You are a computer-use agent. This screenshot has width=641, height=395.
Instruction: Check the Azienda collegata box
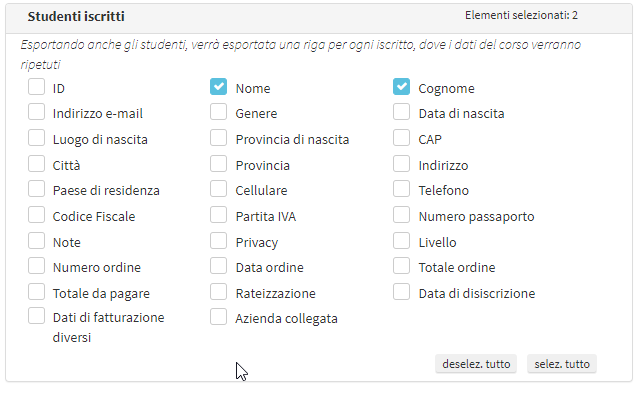(218, 317)
